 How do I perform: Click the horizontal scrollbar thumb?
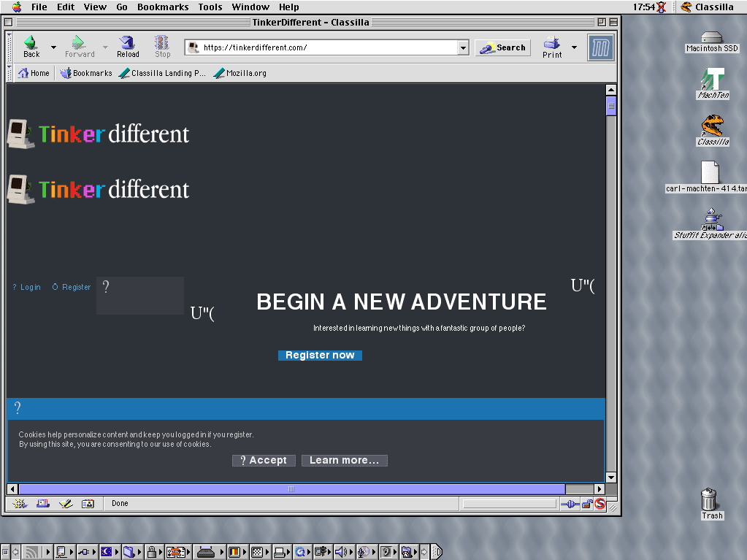coord(291,489)
